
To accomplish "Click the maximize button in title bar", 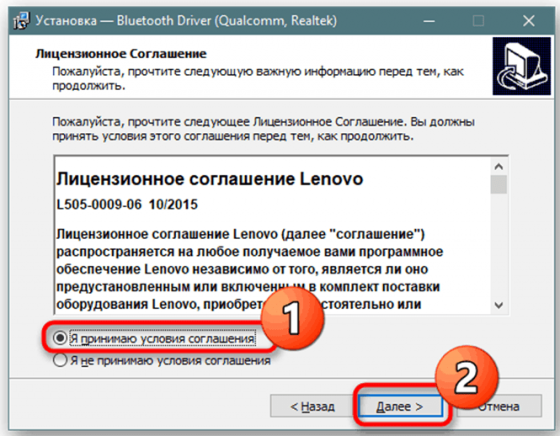I will tap(478, 21).
